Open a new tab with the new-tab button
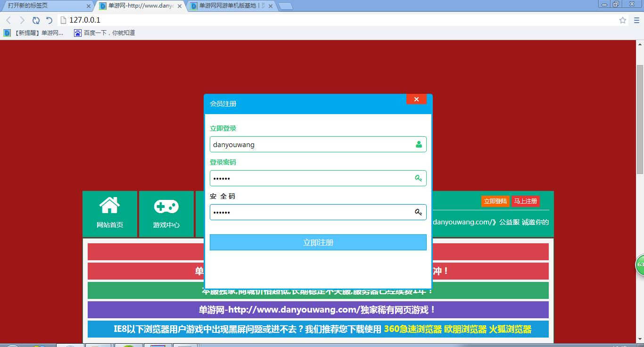Image resolution: width=644 pixels, height=347 pixels. pyautogui.click(x=285, y=6)
